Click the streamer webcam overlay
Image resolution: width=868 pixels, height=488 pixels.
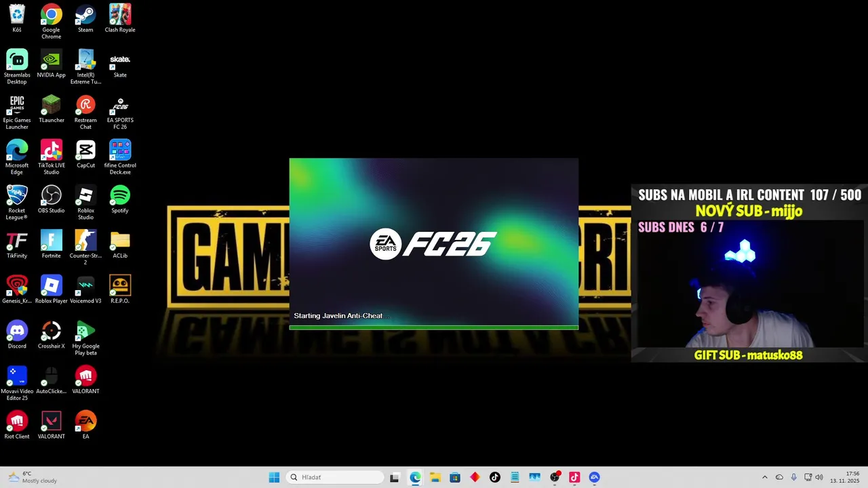[x=749, y=273]
